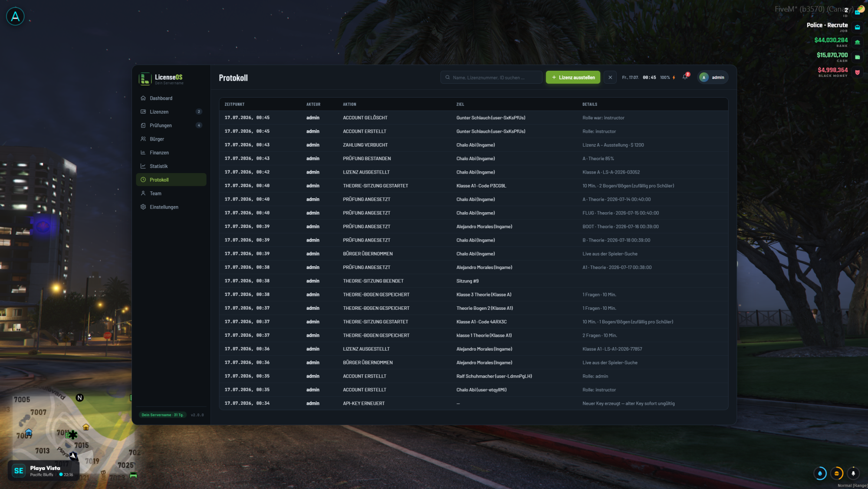
Task: Click the green asterisk blip on the minimap
Action: [72, 434]
